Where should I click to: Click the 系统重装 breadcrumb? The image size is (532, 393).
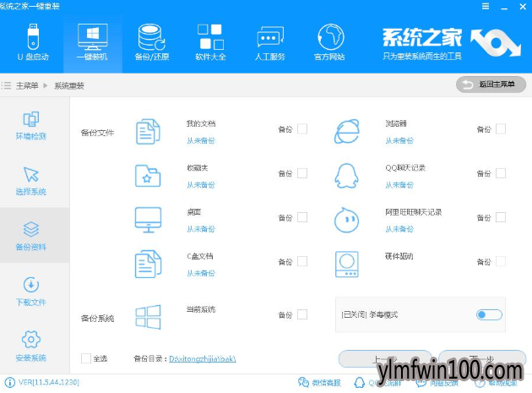pyautogui.click(x=69, y=85)
